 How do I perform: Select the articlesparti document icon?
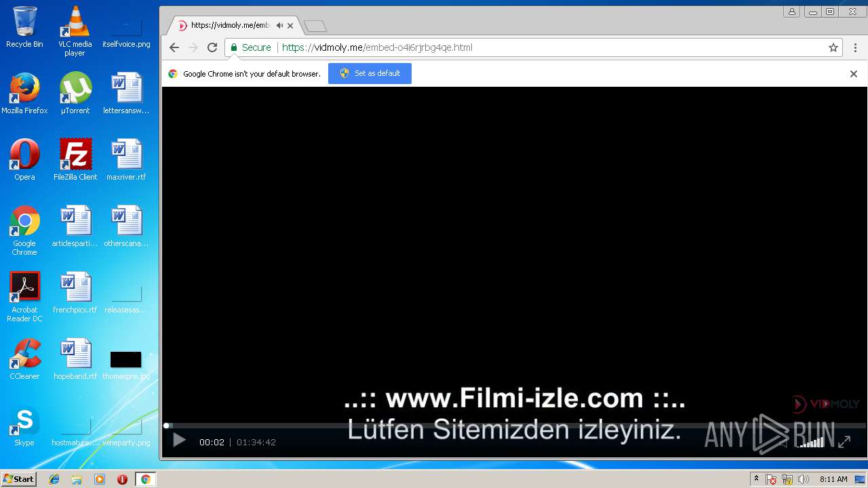point(75,226)
